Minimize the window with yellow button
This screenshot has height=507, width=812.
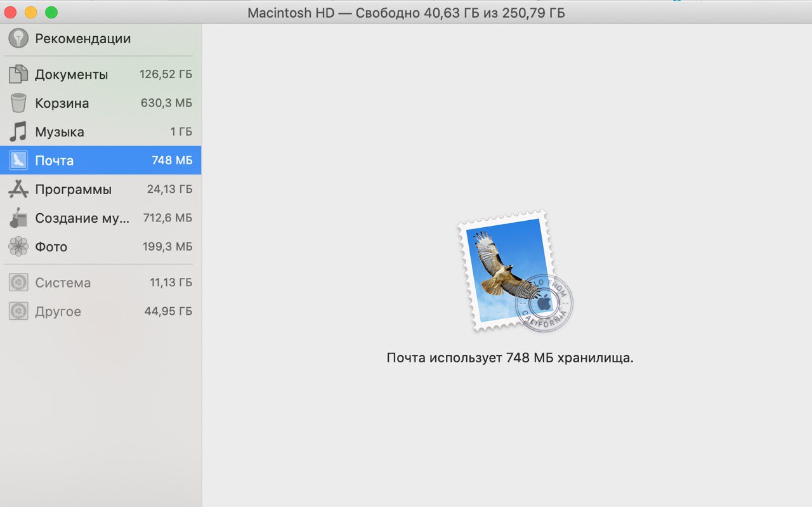coord(30,12)
